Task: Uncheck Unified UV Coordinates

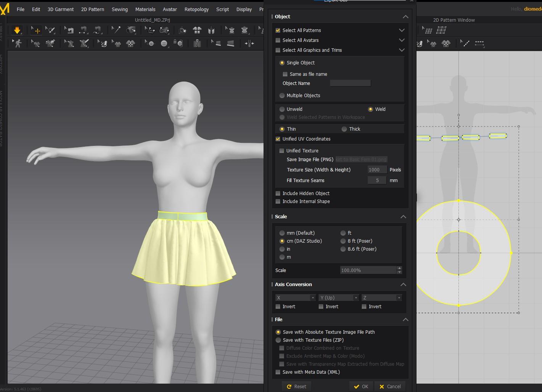Action: point(278,139)
